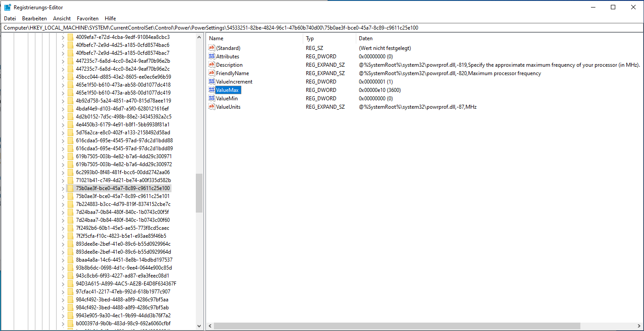Click the Attributes DWORD icon
Viewport: 644px width, 331px height.
pos(212,56)
